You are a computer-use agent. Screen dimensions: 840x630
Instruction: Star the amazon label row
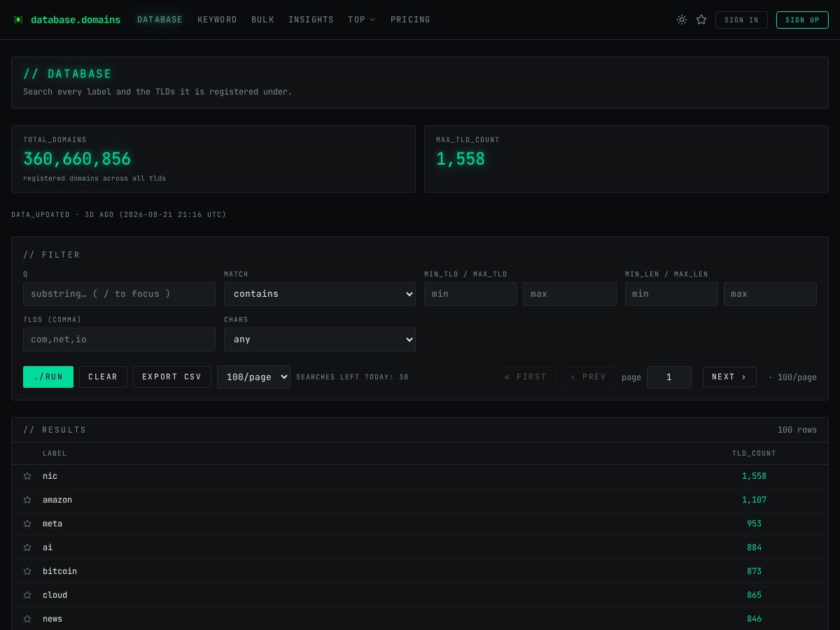coord(27,500)
